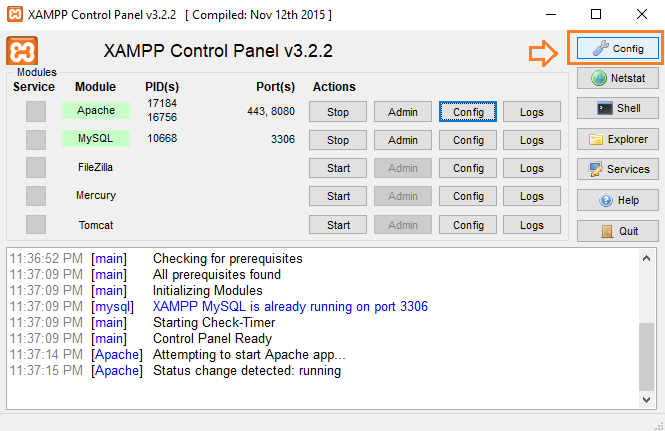Click log line 'Status change detected: running'

[x=247, y=370]
